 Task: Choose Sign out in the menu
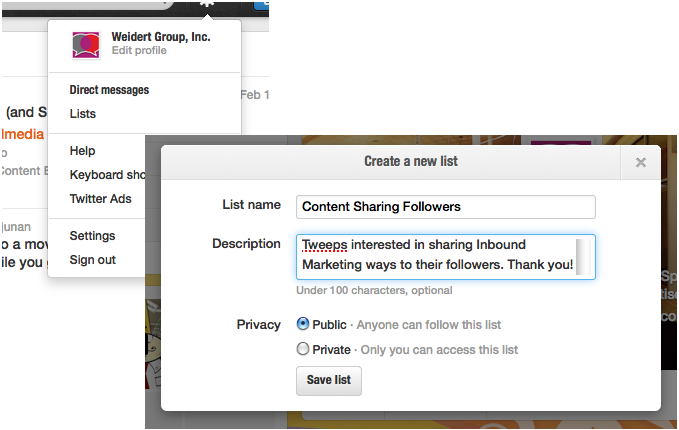[93, 260]
